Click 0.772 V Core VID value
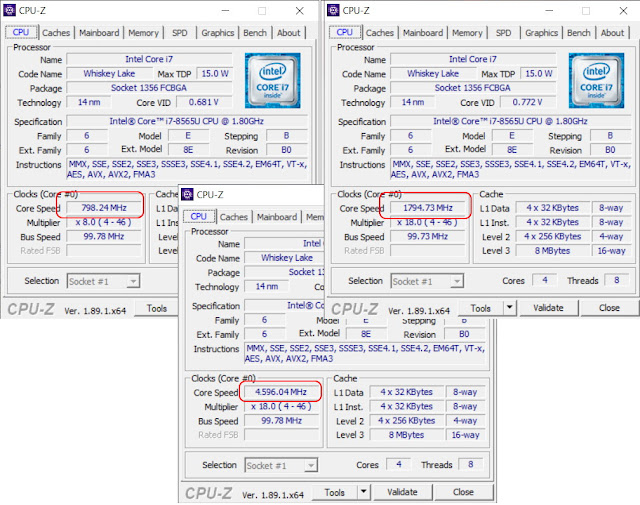 pyautogui.click(x=527, y=102)
